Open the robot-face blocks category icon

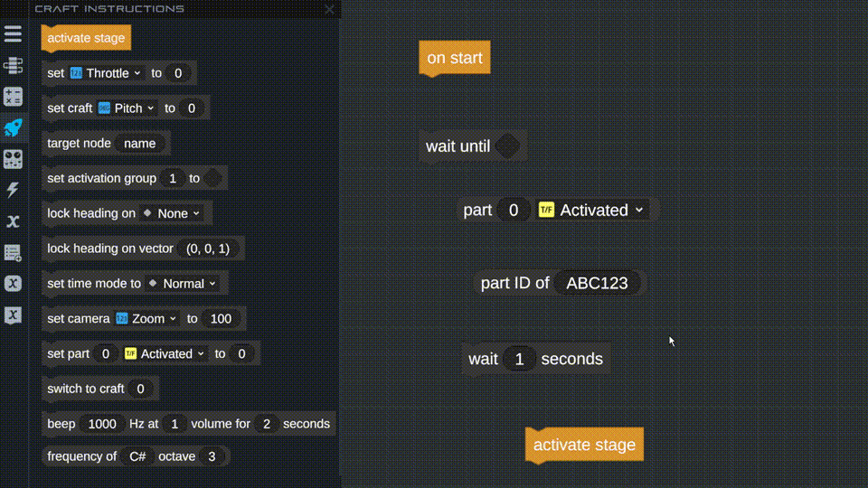click(x=13, y=159)
